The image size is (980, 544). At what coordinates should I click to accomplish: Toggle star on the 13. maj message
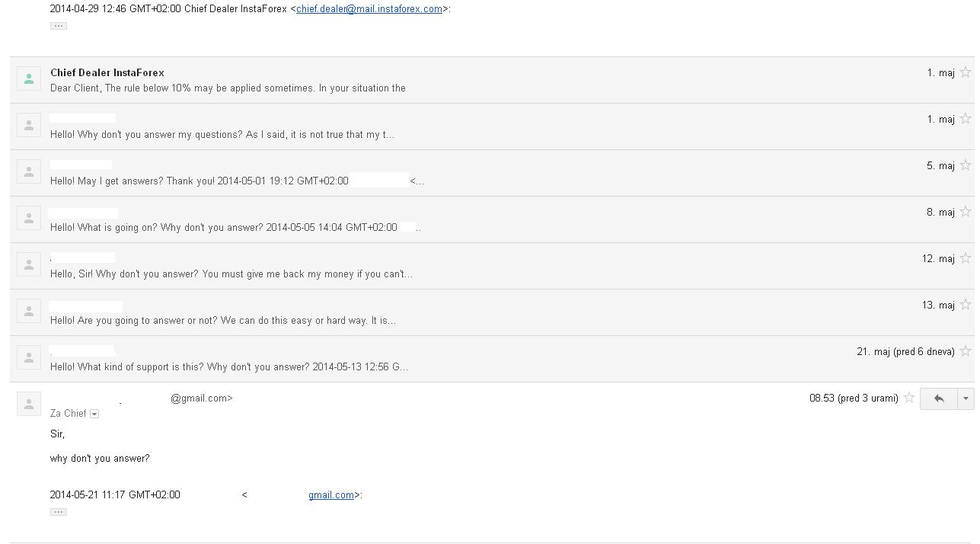coord(966,305)
